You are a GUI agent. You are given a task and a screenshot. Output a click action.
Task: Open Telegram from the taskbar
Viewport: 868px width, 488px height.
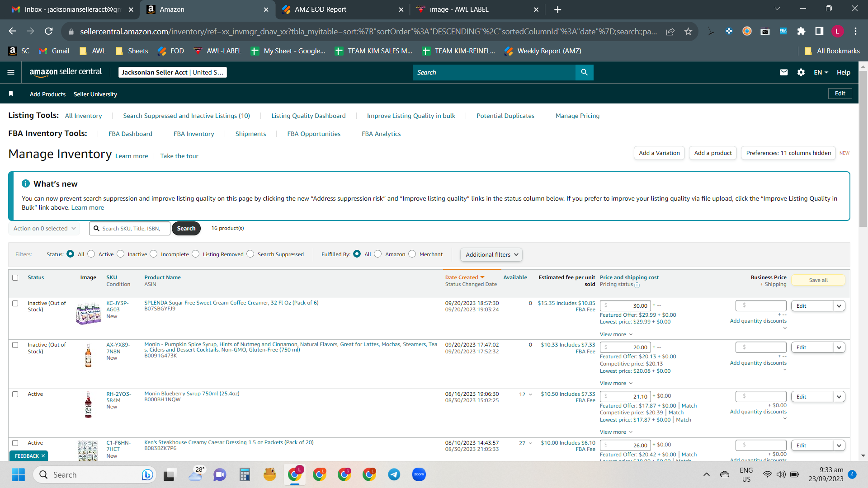(394, 474)
